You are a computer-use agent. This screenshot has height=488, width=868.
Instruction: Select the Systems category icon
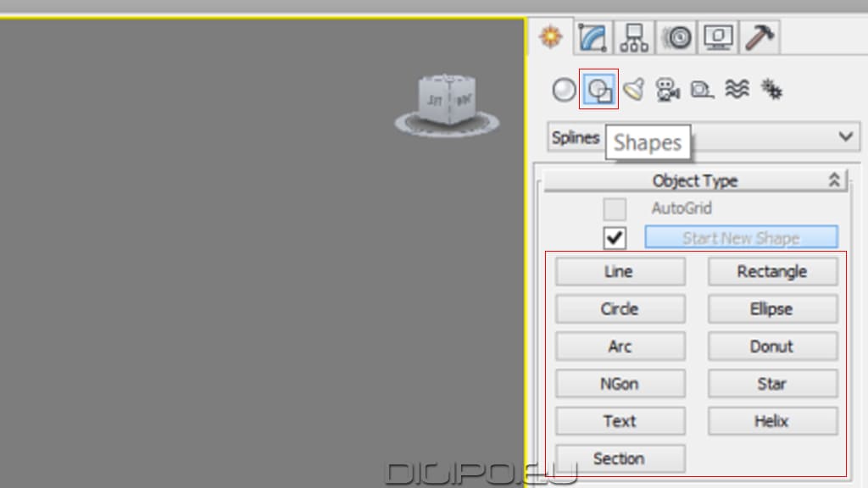coord(772,89)
